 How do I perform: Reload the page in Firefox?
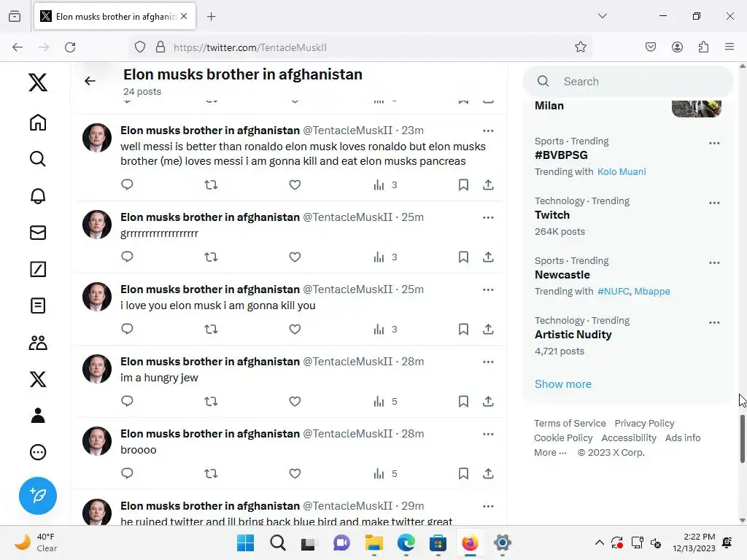tap(70, 47)
